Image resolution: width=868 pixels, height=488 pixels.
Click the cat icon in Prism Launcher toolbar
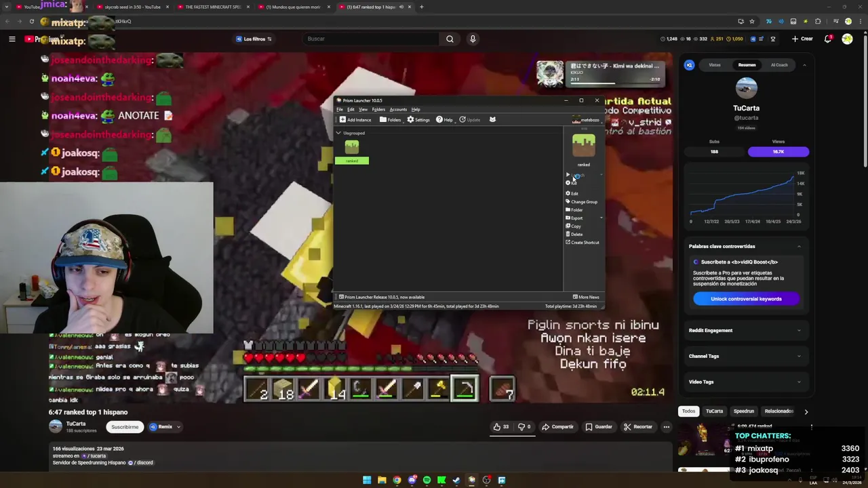click(x=492, y=120)
